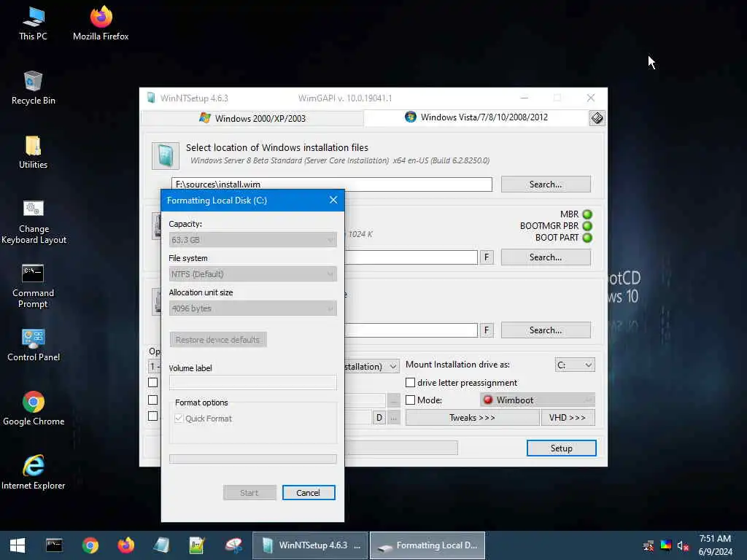
Task: Click the Start format button
Action: click(249, 493)
